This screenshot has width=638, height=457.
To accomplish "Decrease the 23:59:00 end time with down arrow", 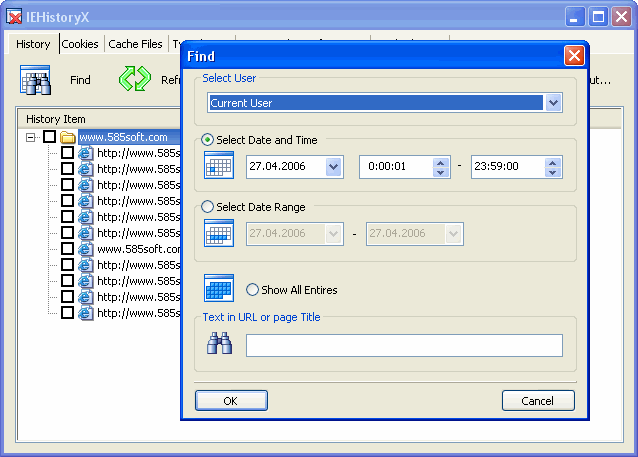I will [553, 172].
